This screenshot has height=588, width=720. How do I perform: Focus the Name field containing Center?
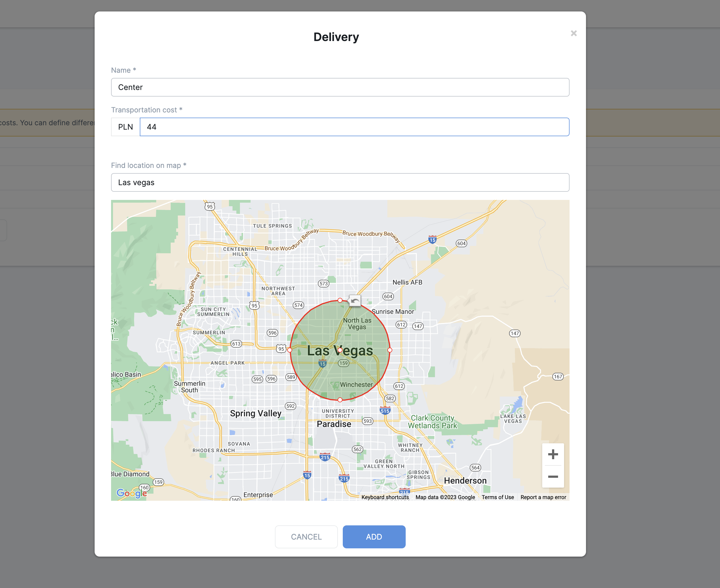[340, 88]
